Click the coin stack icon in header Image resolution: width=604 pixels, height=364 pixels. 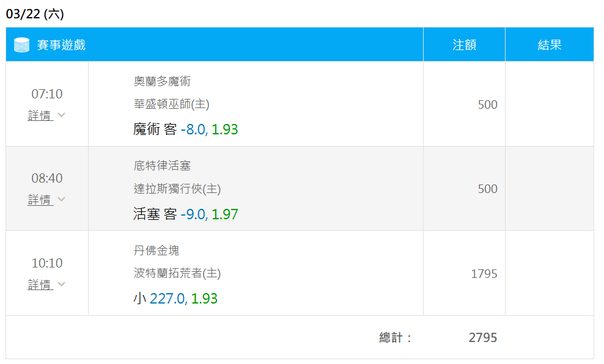pyautogui.click(x=21, y=45)
